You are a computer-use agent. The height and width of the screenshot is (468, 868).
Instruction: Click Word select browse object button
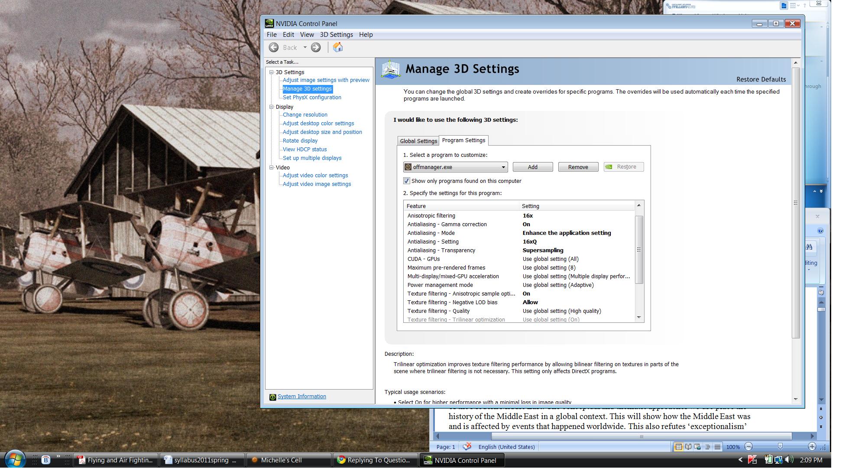pyautogui.click(x=821, y=418)
